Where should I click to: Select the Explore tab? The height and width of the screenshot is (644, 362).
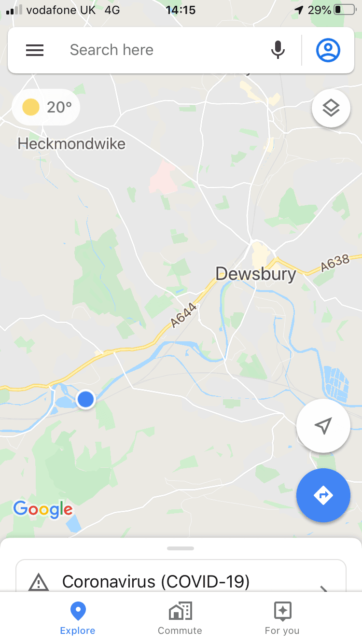78,618
